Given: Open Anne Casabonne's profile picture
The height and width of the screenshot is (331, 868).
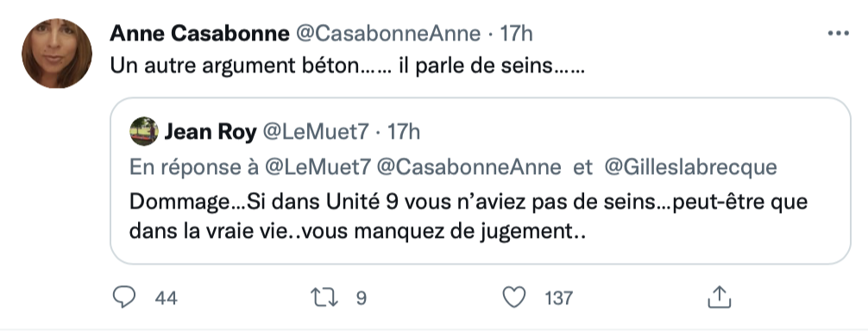Looking at the screenshot, I should point(57,53).
